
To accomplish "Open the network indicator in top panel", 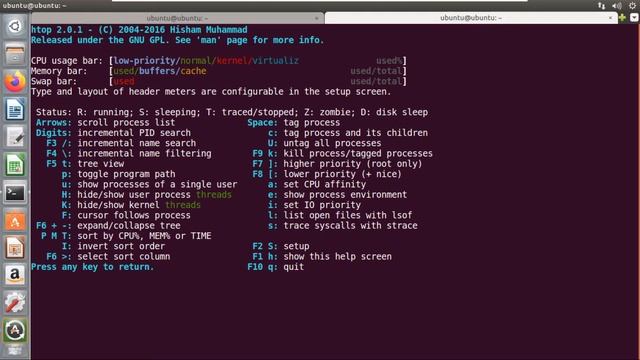I will (x=602, y=5).
